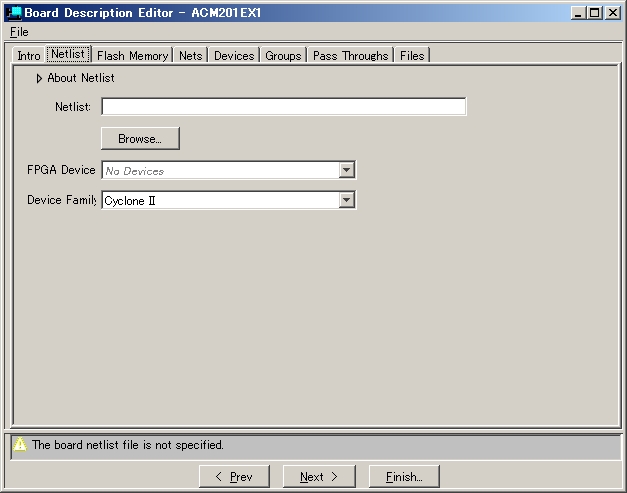Screen dimensions: 627x493
Task: Click into the Netlist path field
Action: tap(283, 107)
